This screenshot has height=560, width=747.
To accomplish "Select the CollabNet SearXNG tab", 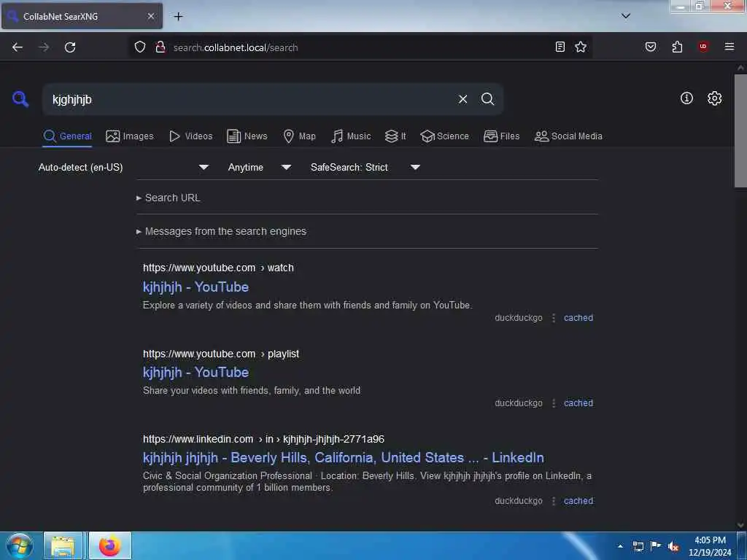I will (82, 16).
